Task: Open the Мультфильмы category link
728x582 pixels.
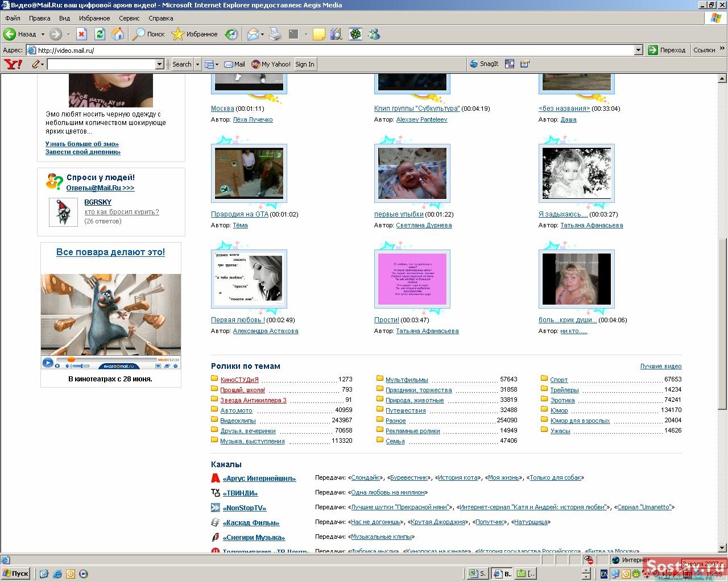Action: [x=407, y=380]
